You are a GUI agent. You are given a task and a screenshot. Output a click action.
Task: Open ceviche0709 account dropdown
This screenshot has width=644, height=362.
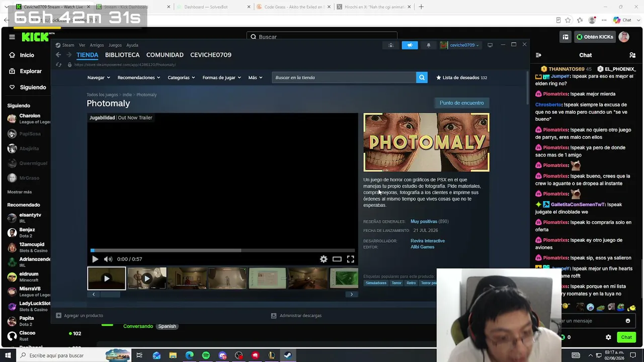[459, 45]
